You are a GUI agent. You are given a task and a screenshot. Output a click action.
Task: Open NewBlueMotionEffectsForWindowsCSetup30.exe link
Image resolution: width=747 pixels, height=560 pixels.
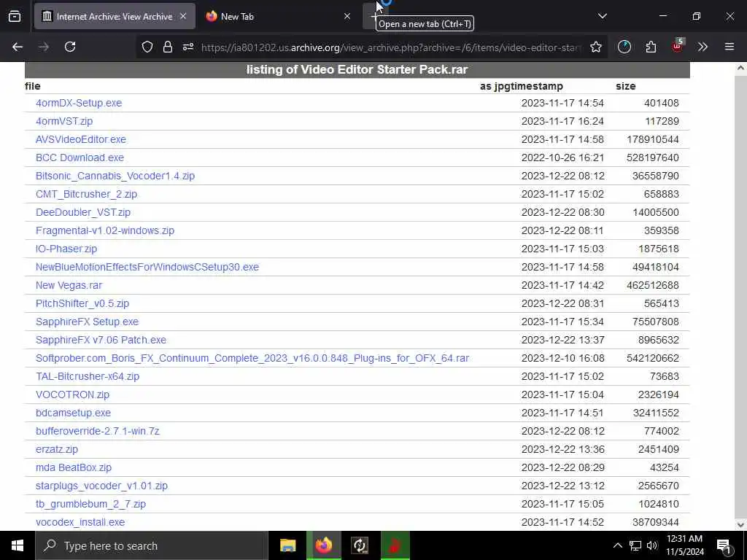click(147, 267)
